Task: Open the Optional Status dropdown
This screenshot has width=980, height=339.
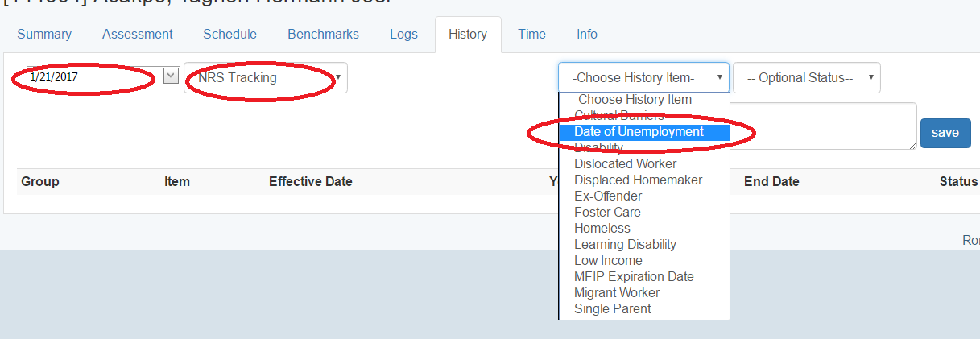Action: (806, 78)
